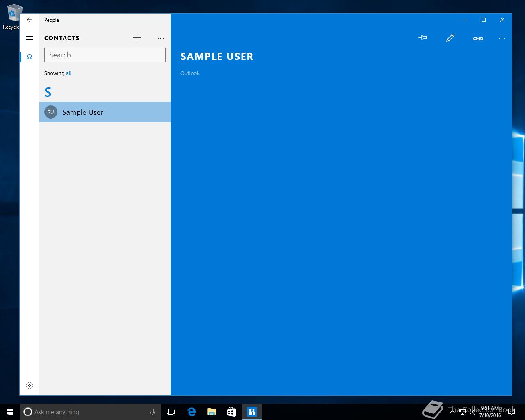Open File Explorer from the taskbar
The width and height of the screenshot is (525, 420).
pos(212,412)
